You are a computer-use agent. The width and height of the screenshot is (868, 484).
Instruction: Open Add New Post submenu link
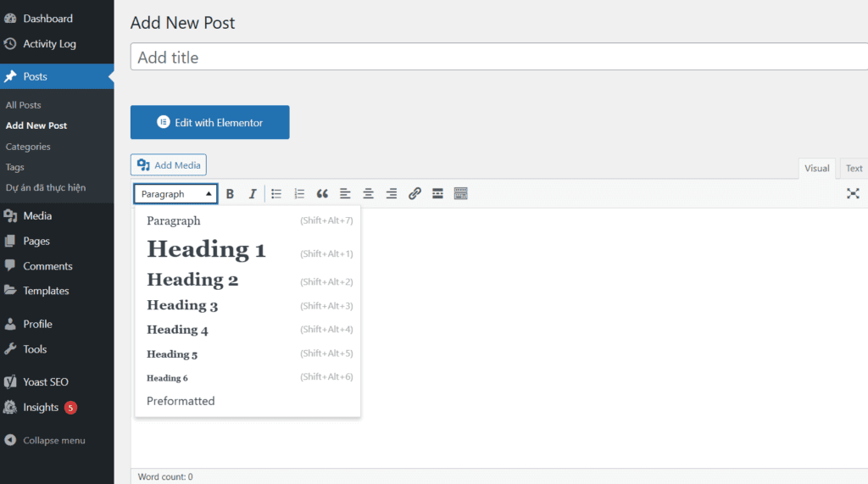click(36, 125)
